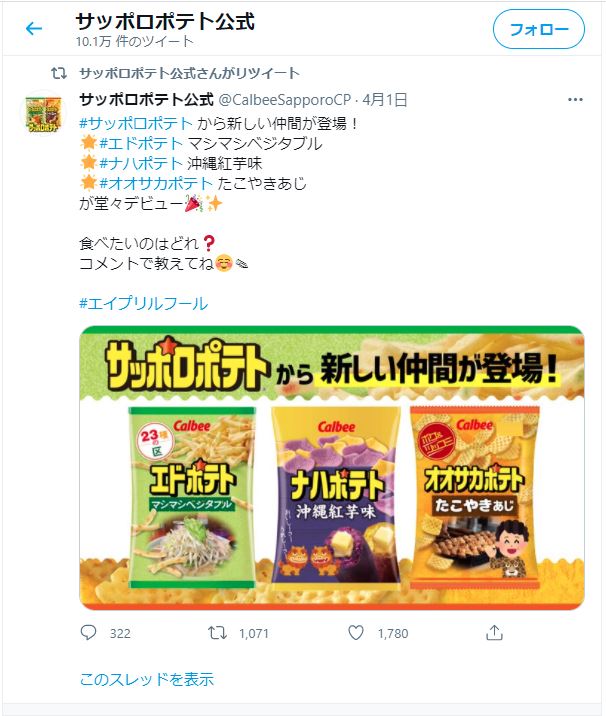Image resolution: width=606 pixels, height=716 pixels.
Task: Click このスレッドを表示 to show thread
Action: [x=147, y=679]
